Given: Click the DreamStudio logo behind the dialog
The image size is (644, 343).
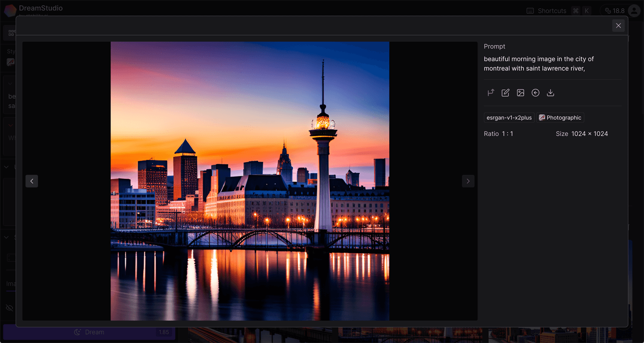Looking at the screenshot, I should click(x=10, y=10).
